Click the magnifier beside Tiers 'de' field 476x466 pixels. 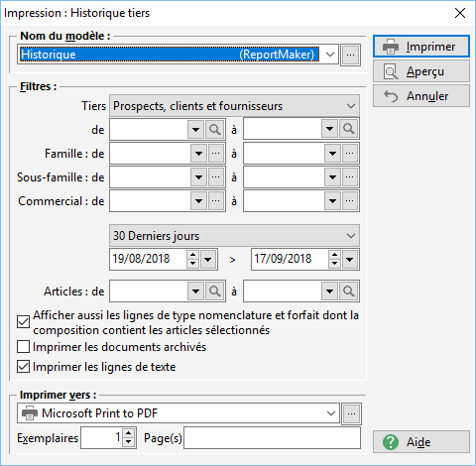click(215, 129)
